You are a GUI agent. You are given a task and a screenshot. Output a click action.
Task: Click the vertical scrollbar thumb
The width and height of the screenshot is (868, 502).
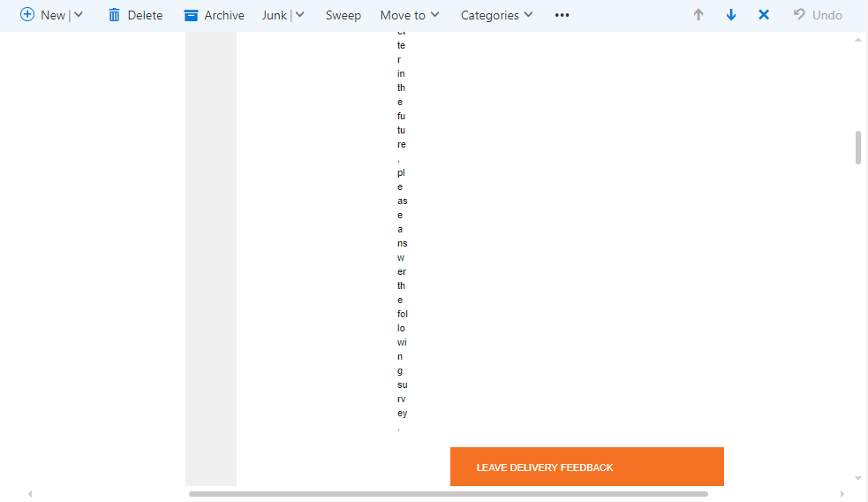click(857, 148)
